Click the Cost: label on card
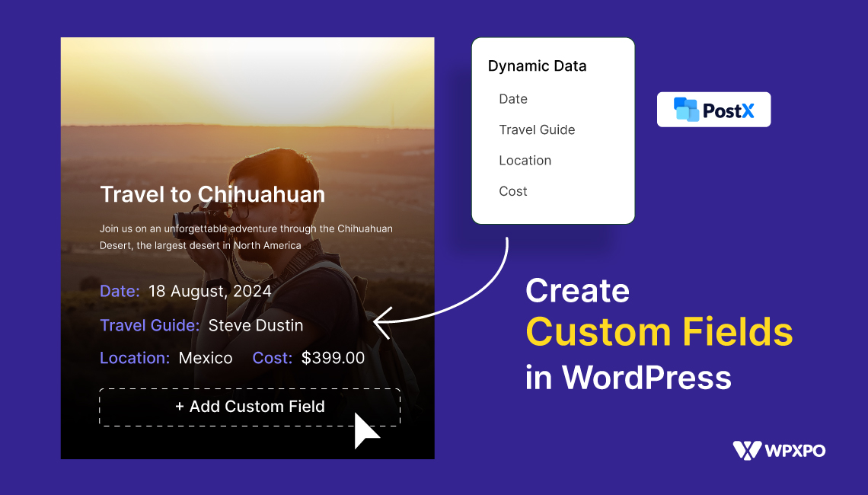Image resolution: width=868 pixels, height=495 pixels. 273,358
